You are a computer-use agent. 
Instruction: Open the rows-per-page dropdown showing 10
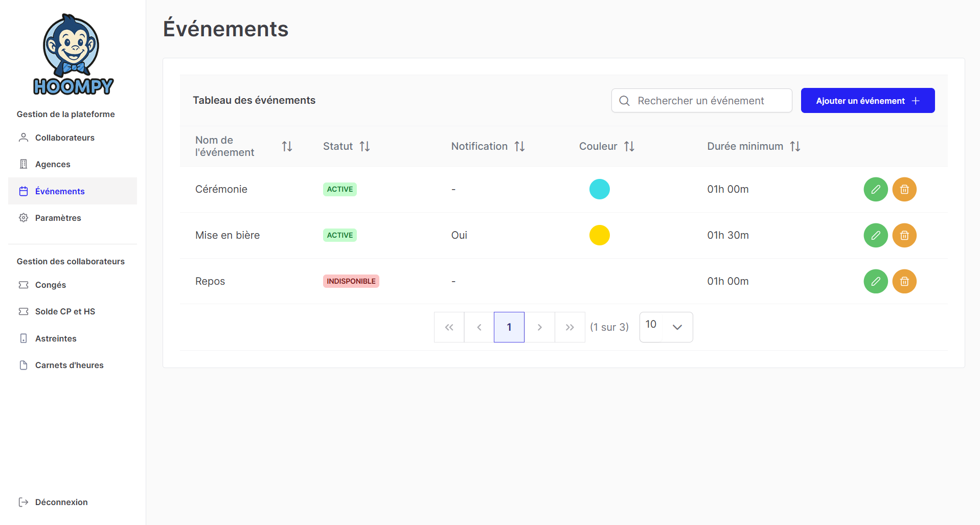pyautogui.click(x=666, y=327)
